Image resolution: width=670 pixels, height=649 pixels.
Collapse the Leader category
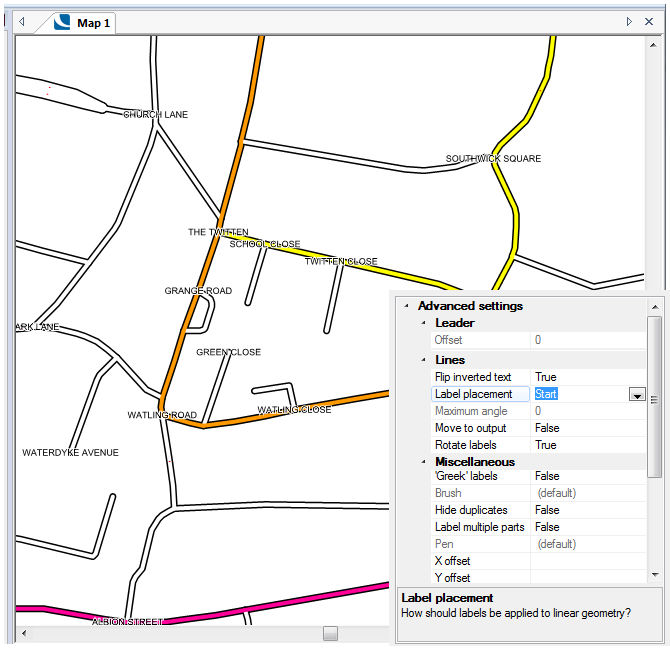pos(423,323)
